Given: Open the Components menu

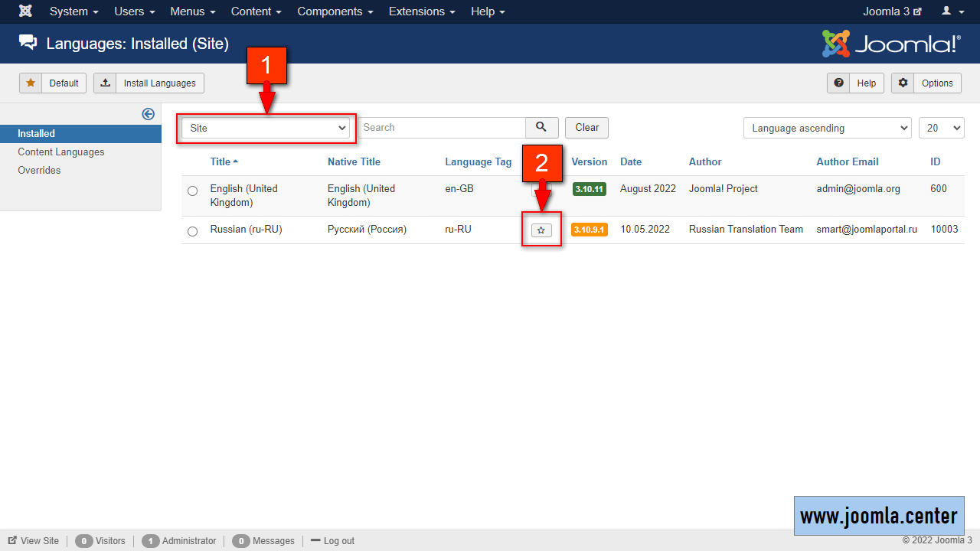Looking at the screenshot, I should coord(335,11).
